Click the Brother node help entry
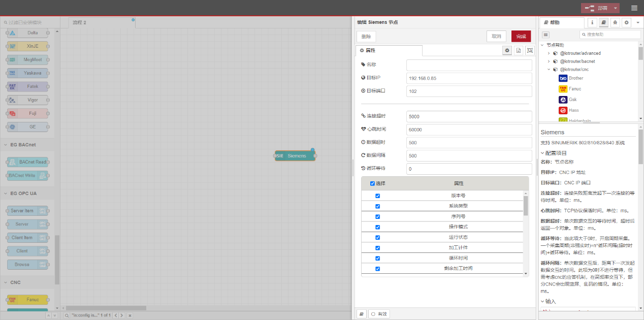644x320 pixels. [x=575, y=78]
